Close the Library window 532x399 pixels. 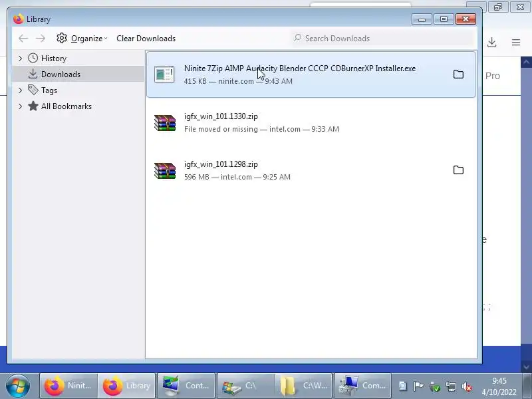465,19
